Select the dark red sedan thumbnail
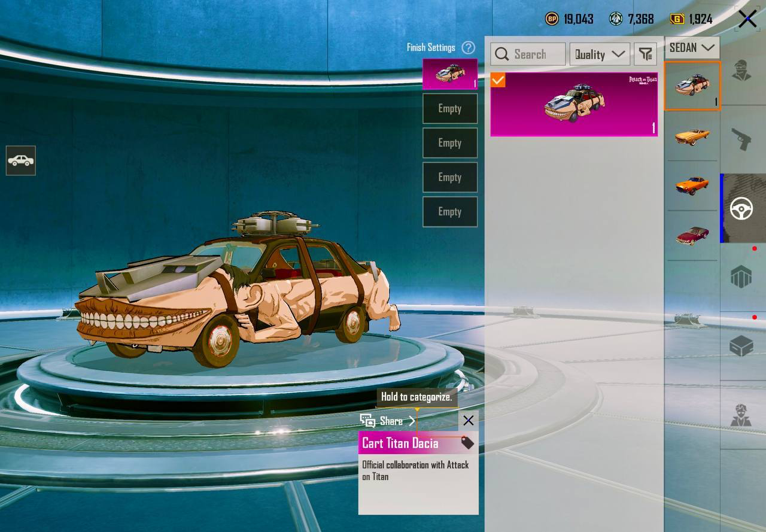 [692, 236]
